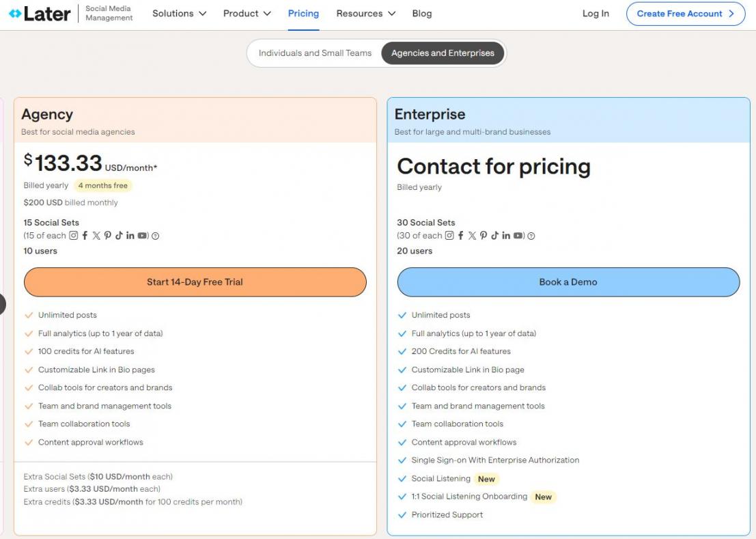Click the Log In link
The width and height of the screenshot is (756, 539).
[x=596, y=14]
